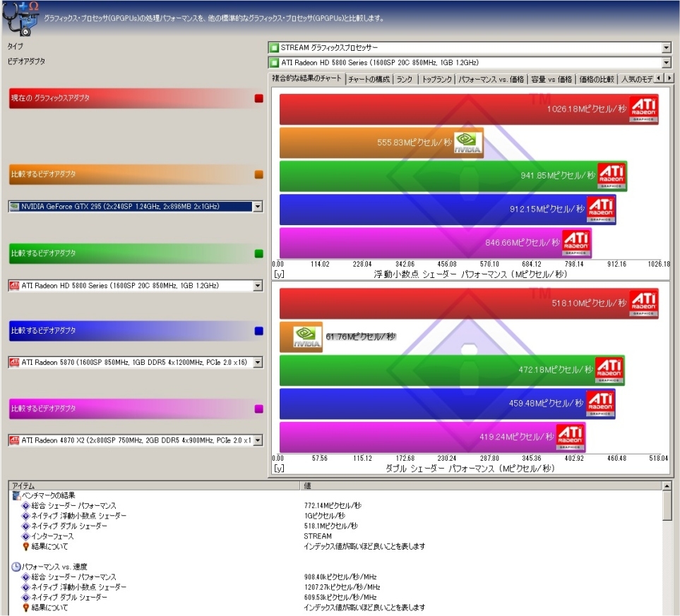Click the 61.76Mピクセル/秒 bar label
The height and width of the screenshot is (616, 680).
(x=360, y=337)
